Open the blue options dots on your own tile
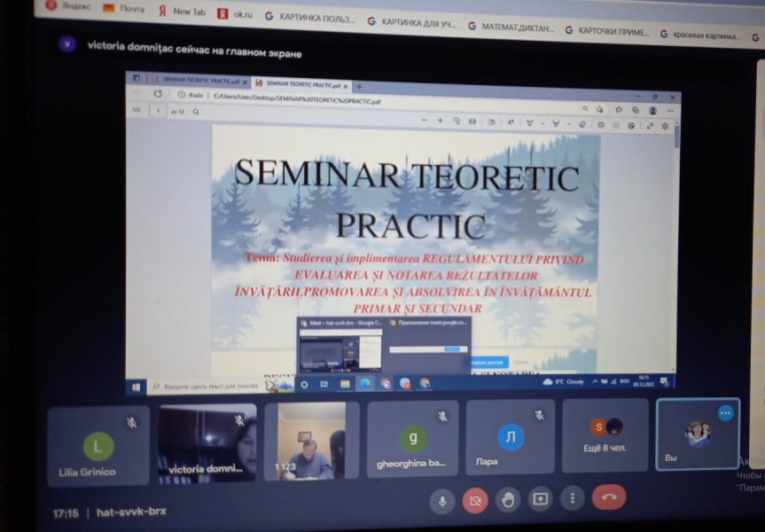Viewport: 765px width, 532px height. coord(725,413)
